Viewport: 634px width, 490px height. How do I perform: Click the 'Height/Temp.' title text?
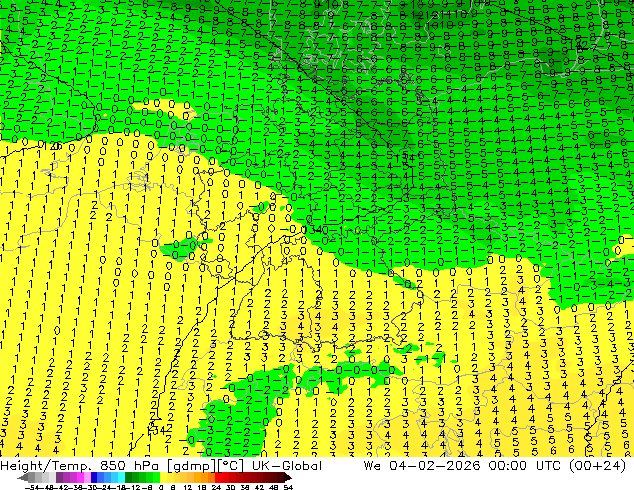[44, 466]
